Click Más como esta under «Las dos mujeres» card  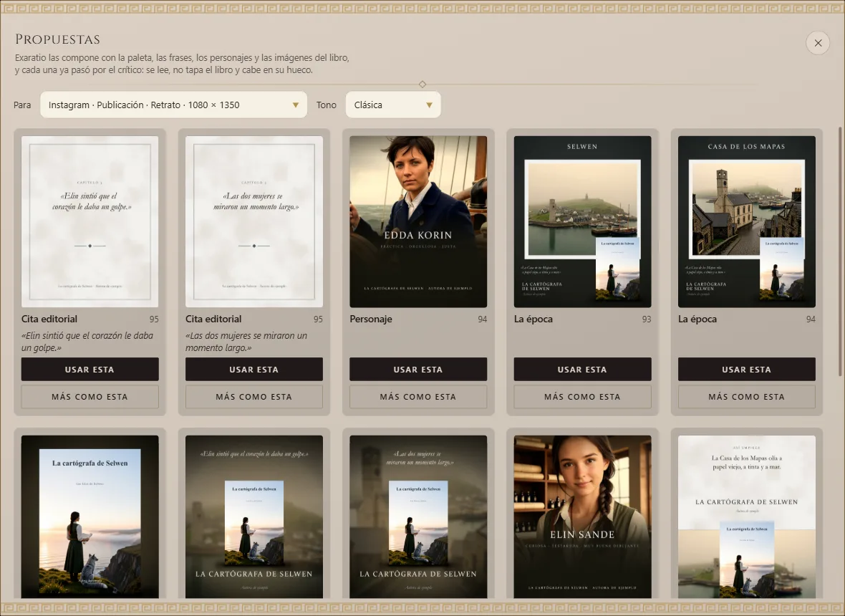pos(253,397)
